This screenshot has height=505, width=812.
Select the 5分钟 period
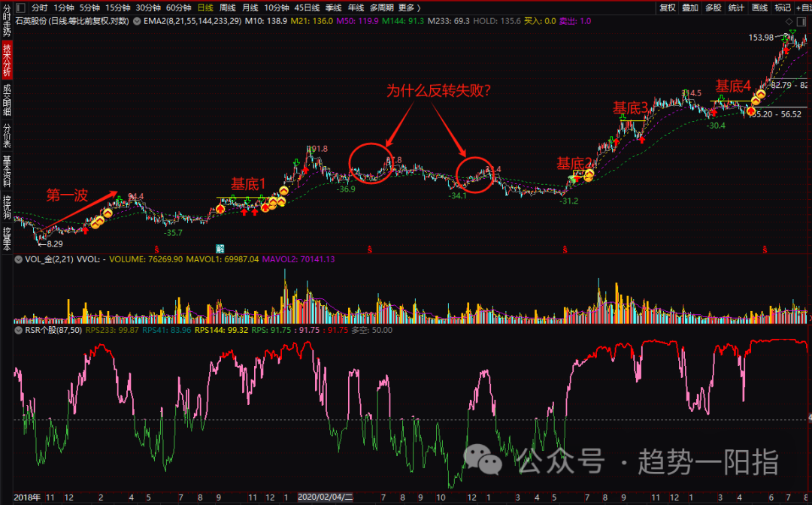tap(89, 8)
